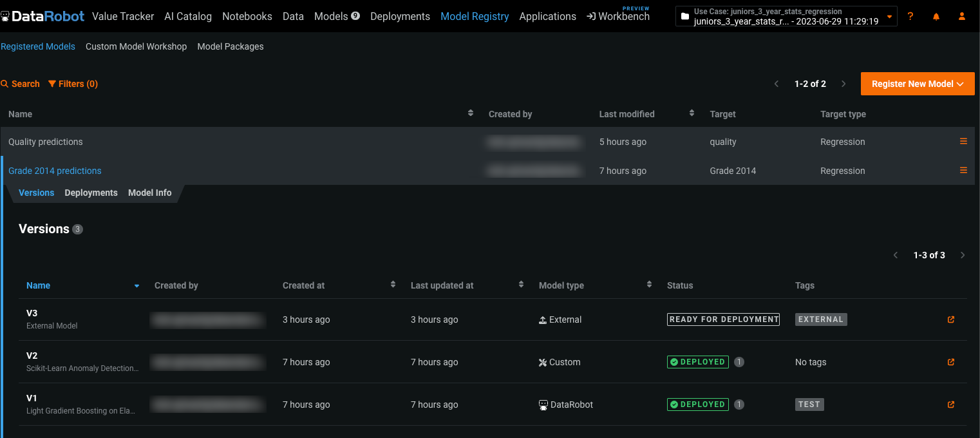
Task: Open Grade 2014 predictions model link
Action: [55, 171]
